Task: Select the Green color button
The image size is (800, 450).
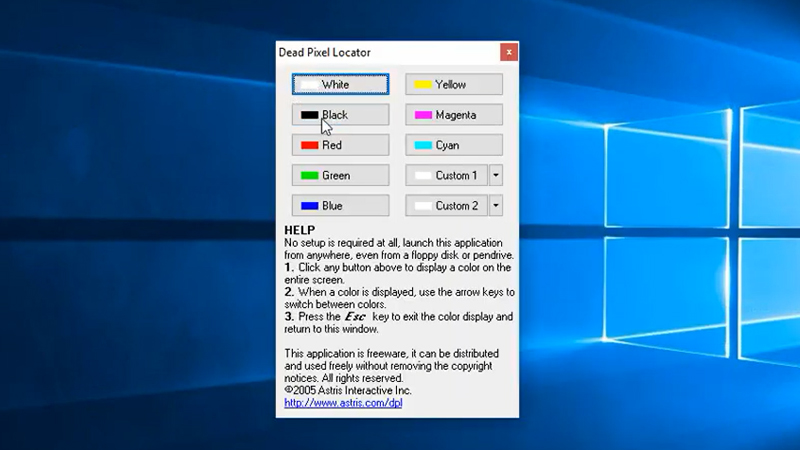Action: point(340,176)
